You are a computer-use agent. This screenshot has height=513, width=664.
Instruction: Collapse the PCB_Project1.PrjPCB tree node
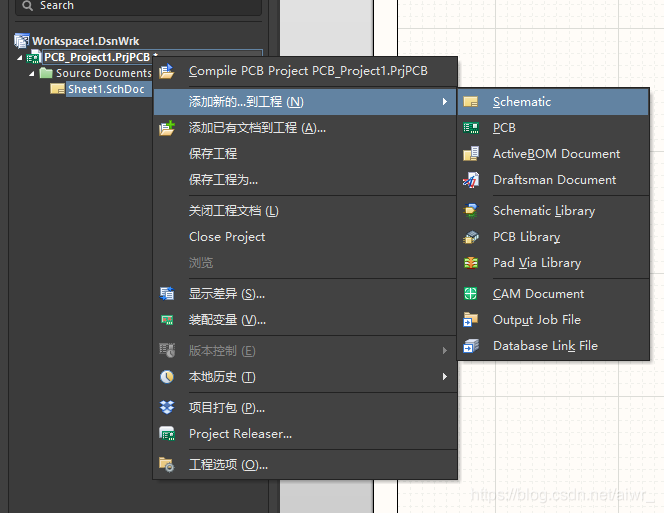coord(19,58)
